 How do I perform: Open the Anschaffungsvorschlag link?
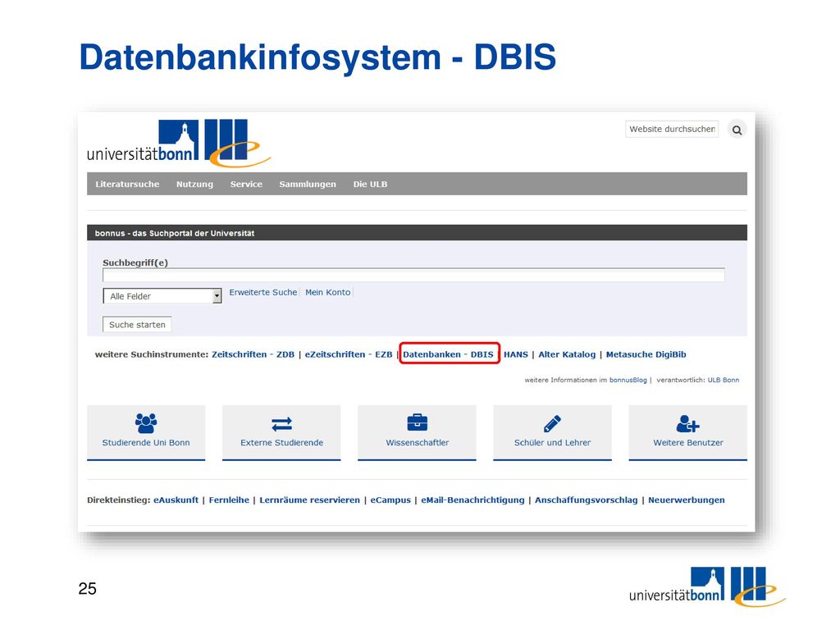(x=586, y=500)
